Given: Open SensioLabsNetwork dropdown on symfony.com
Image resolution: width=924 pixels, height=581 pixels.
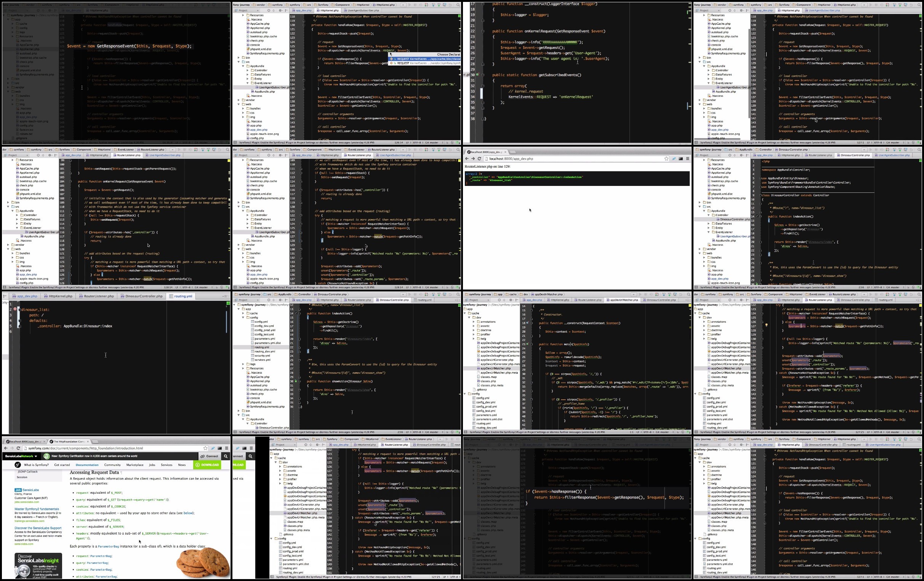Looking at the screenshot, I should click(21, 456).
